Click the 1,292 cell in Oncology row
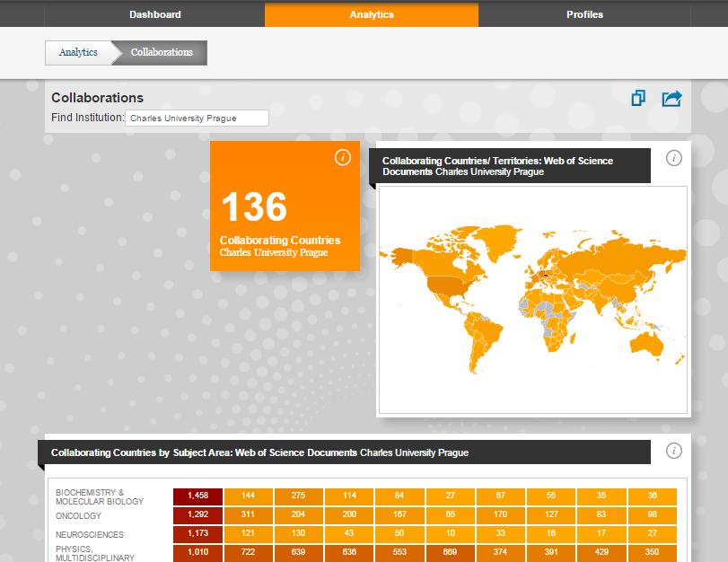The width and height of the screenshot is (728, 562). tap(197, 514)
